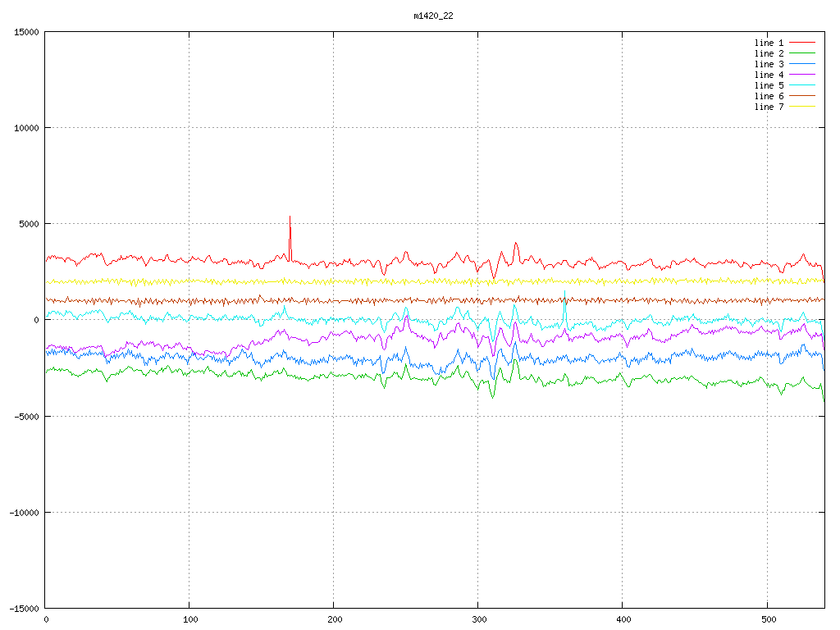Select the 'line 1' legend label

click(769, 43)
